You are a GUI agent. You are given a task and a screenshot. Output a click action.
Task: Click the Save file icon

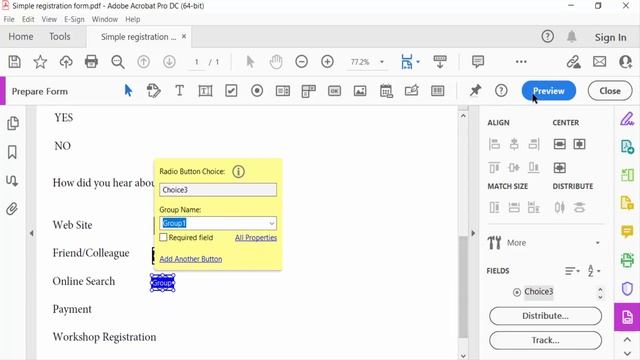pyautogui.click(x=14, y=62)
